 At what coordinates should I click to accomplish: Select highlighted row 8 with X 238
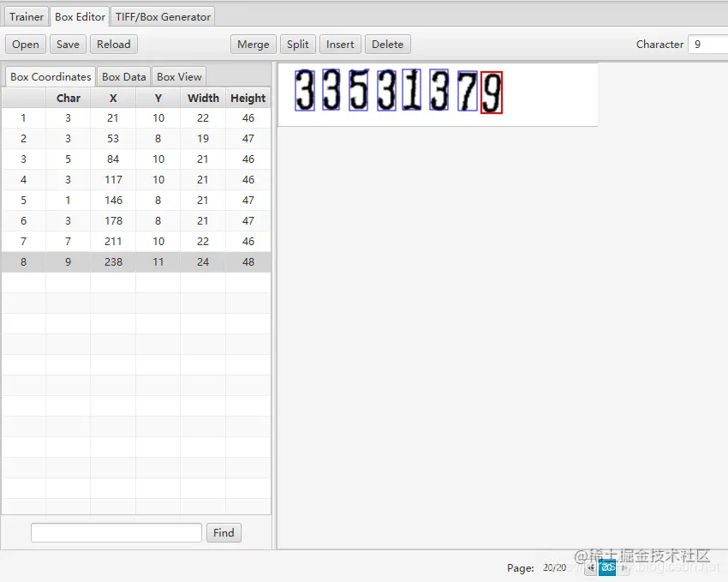[x=136, y=262]
